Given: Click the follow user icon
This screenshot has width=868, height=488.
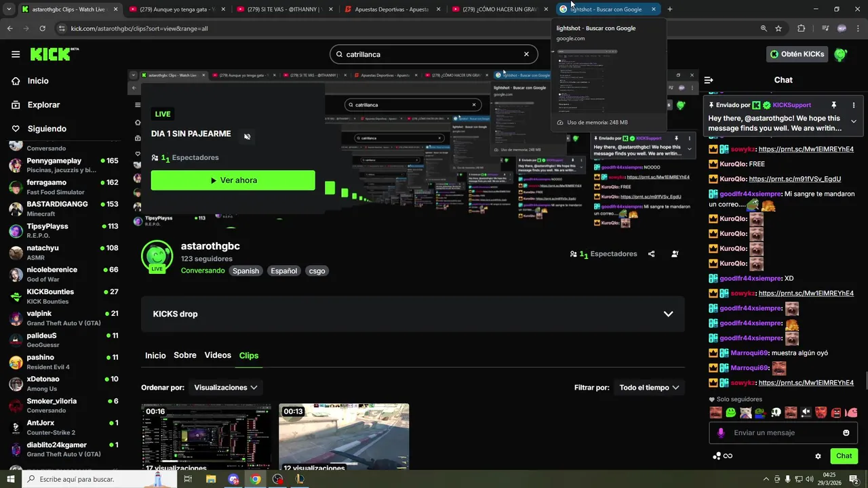Looking at the screenshot, I should pos(675,254).
